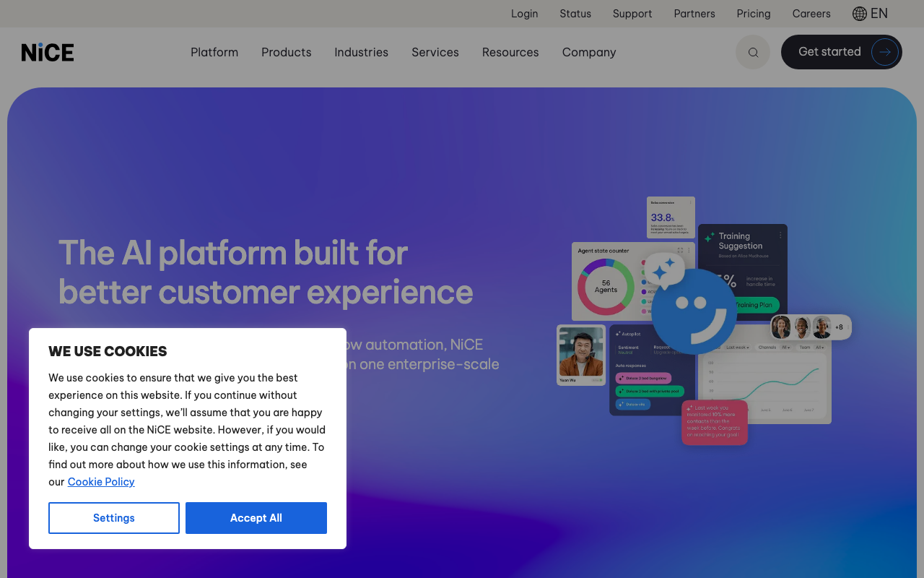
Task: Click the NiCE logo
Action: click(x=48, y=52)
